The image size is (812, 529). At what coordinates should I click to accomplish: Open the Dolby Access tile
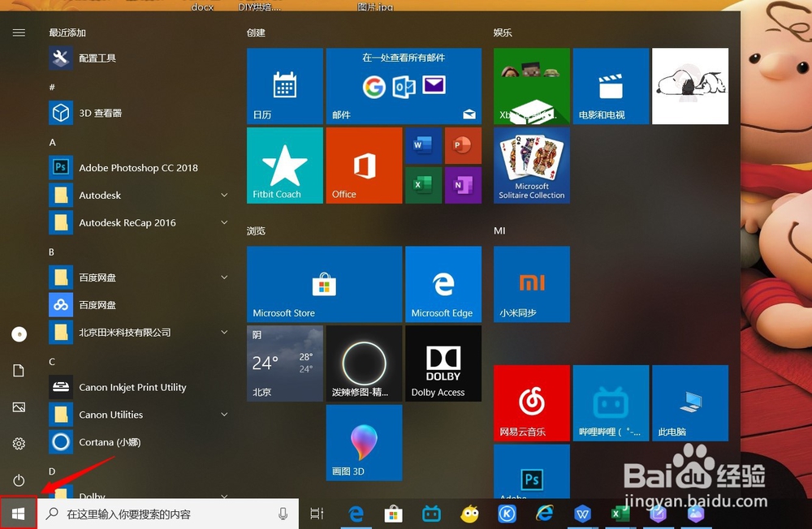[x=443, y=363]
